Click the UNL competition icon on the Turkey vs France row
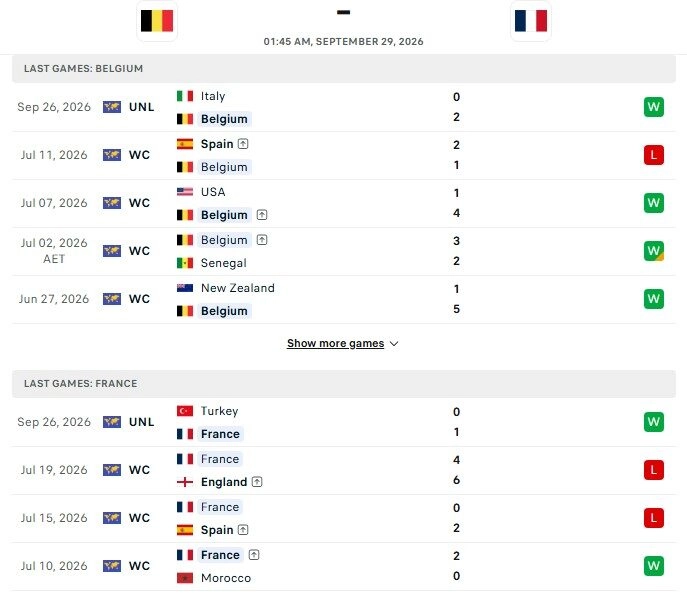 coord(112,422)
